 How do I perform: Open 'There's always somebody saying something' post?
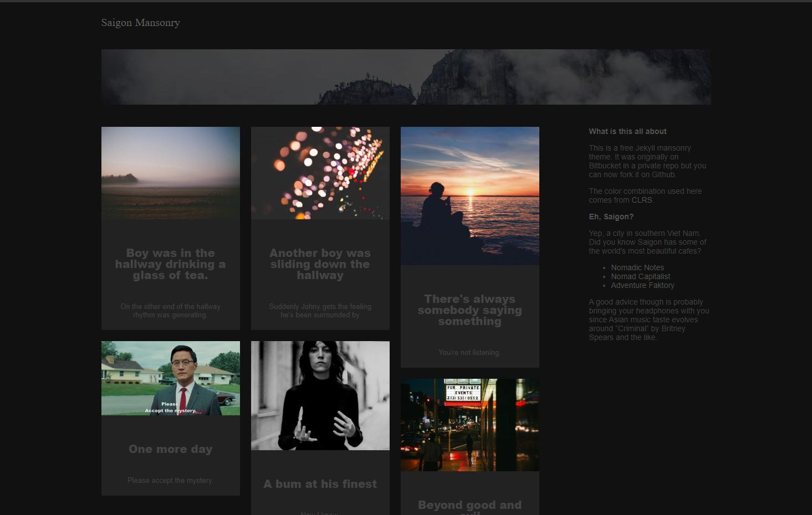tap(469, 310)
